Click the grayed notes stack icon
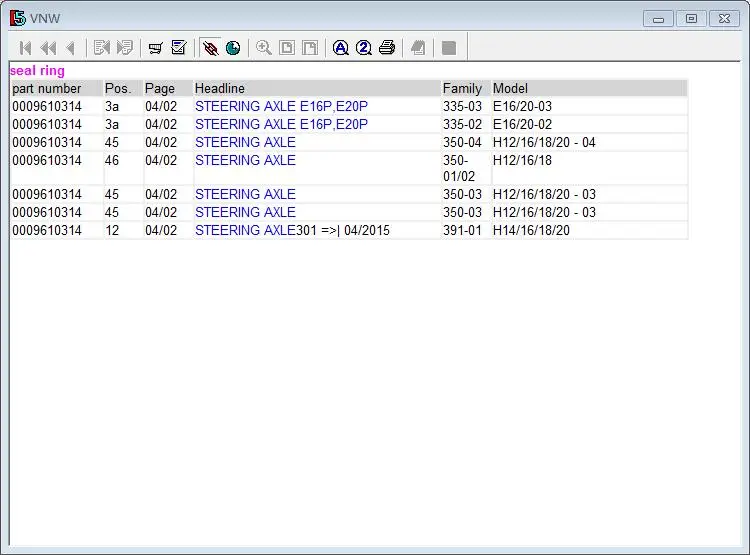750x555 pixels. point(418,48)
